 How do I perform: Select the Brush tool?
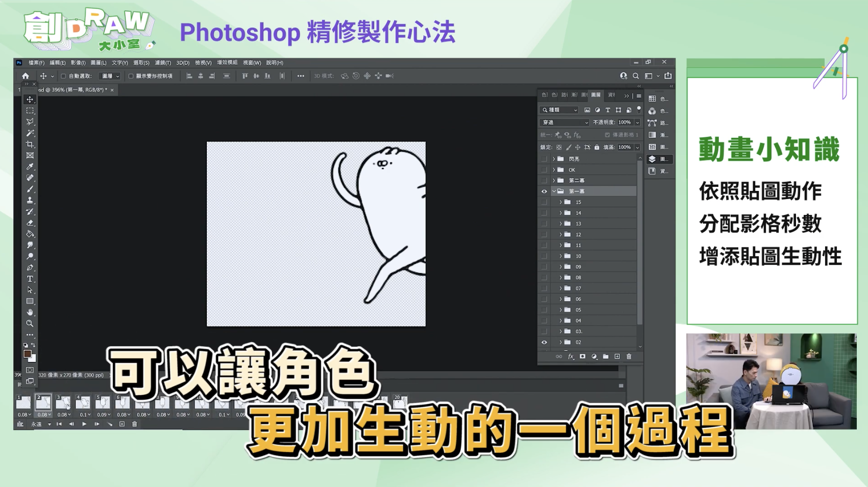pyautogui.click(x=30, y=189)
